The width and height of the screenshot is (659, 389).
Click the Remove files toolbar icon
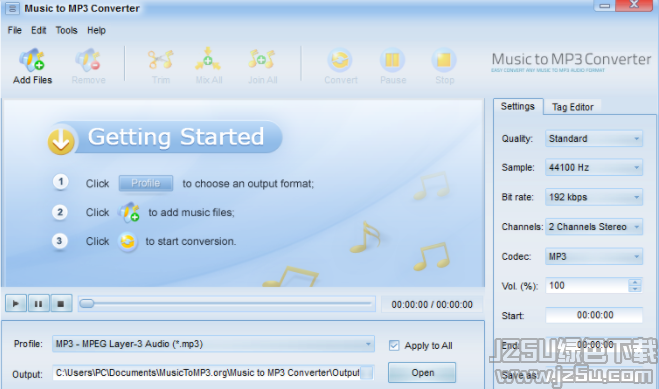point(88,60)
